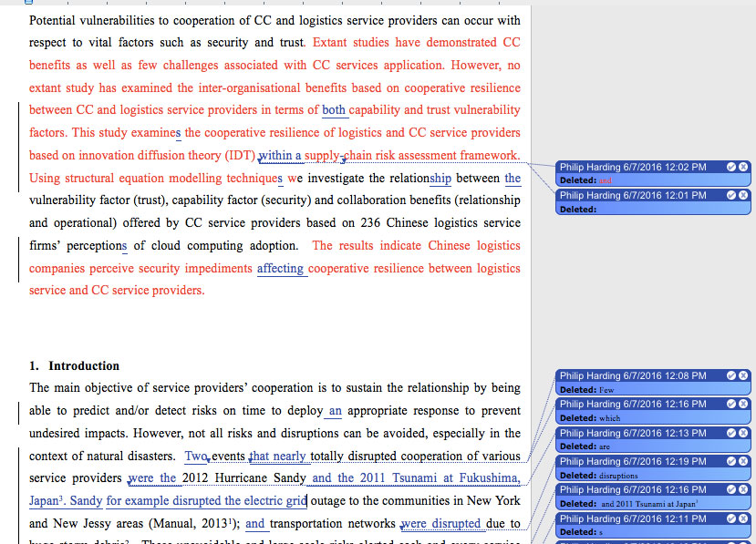Viewport: 756px width, 544px height.
Task: Accept the 12:01 PM deletion change
Action: (x=731, y=195)
